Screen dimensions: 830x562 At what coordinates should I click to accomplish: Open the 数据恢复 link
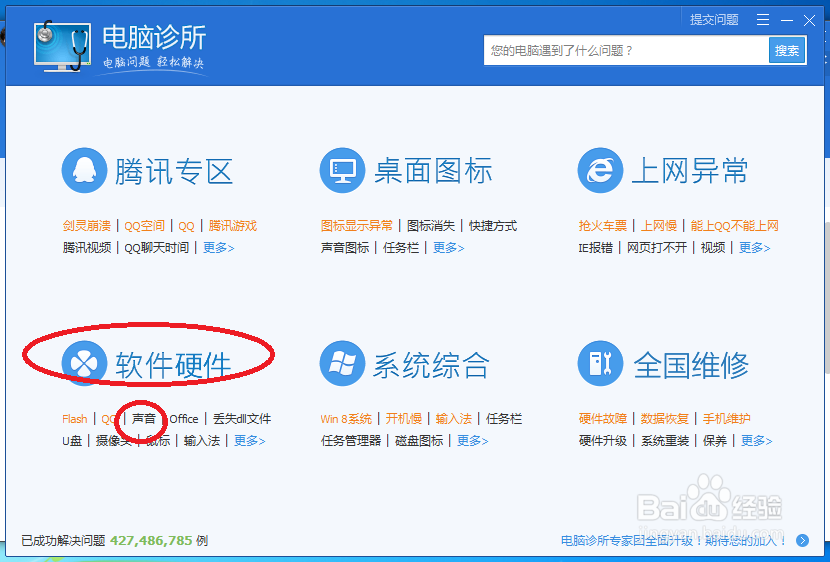click(665, 419)
